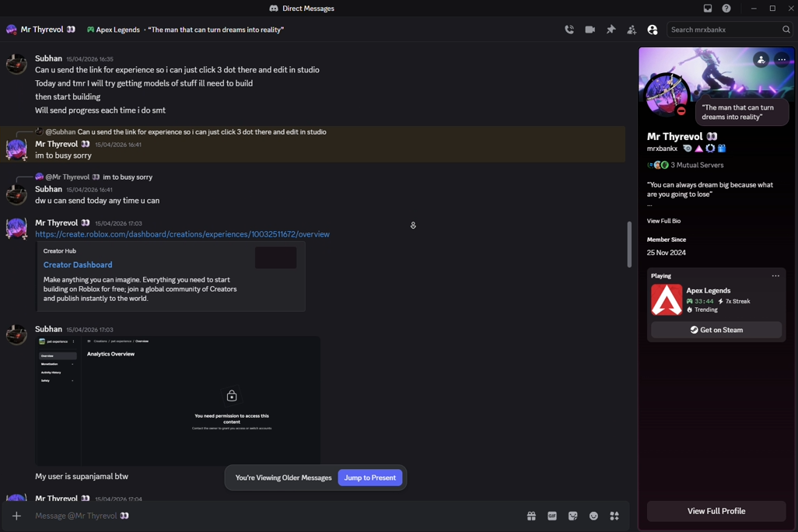Jump to Present messages
The width and height of the screenshot is (798, 532).
point(370,478)
